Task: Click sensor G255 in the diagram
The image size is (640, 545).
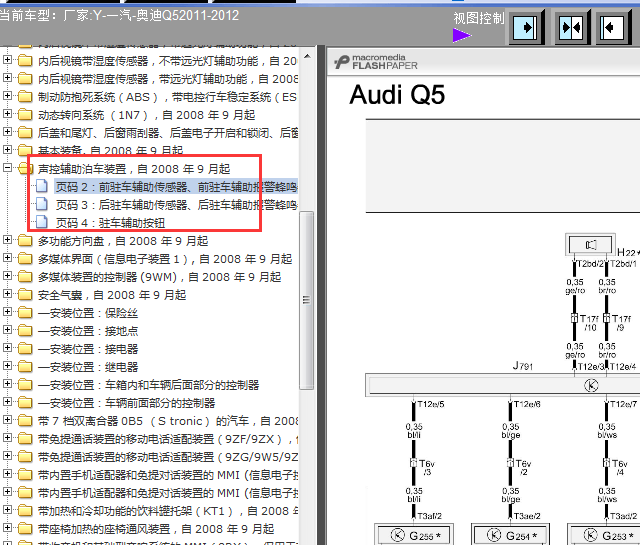Action: (414, 535)
